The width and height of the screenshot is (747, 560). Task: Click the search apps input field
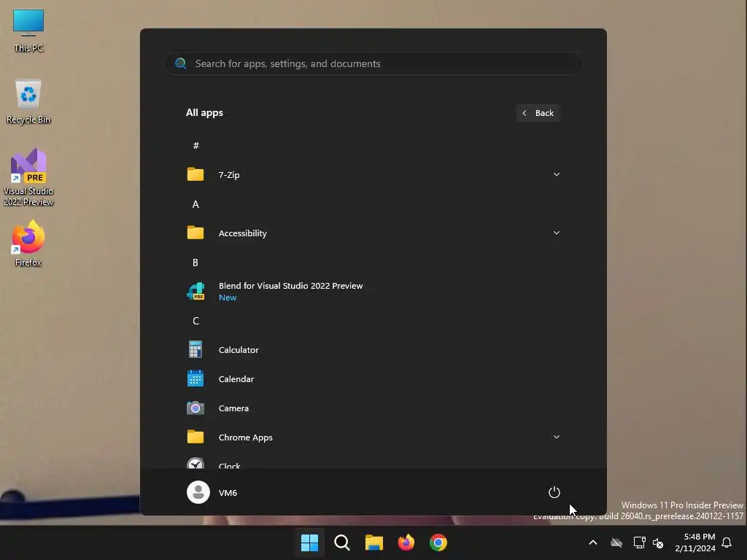point(373,63)
